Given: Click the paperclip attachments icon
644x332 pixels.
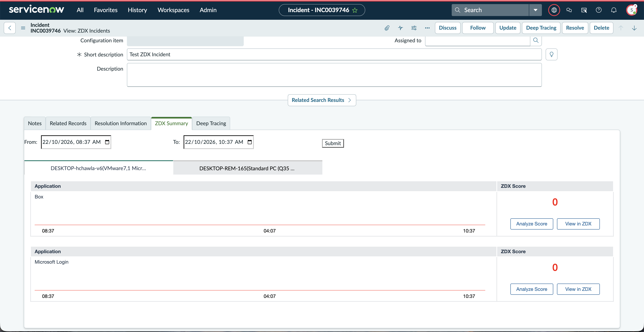Looking at the screenshot, I should [x=387, y=28].
